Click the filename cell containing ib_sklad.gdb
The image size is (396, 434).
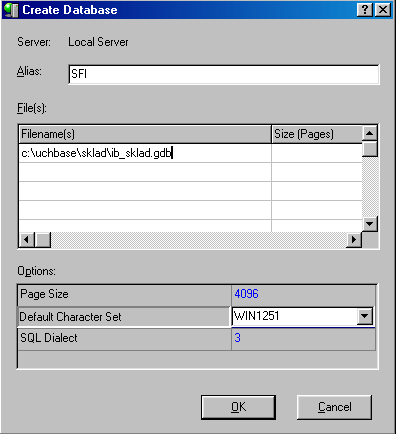click(x=145, y=153)
